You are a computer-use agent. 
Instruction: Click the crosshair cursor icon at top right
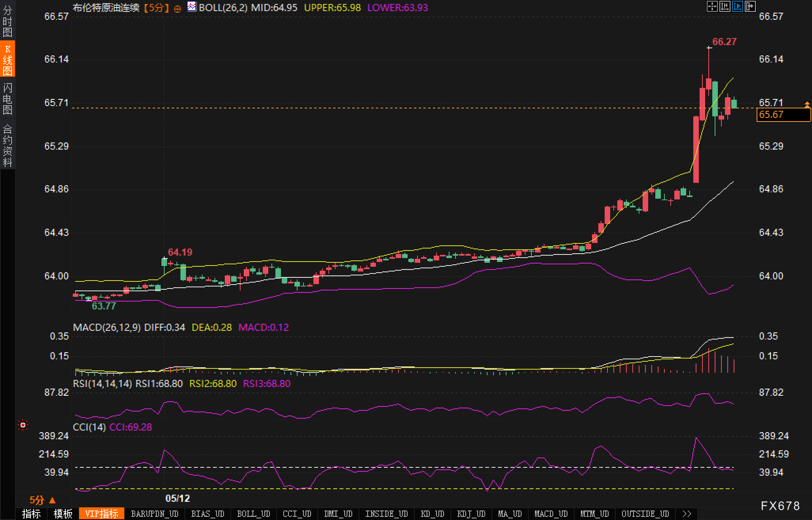(712, 6)
